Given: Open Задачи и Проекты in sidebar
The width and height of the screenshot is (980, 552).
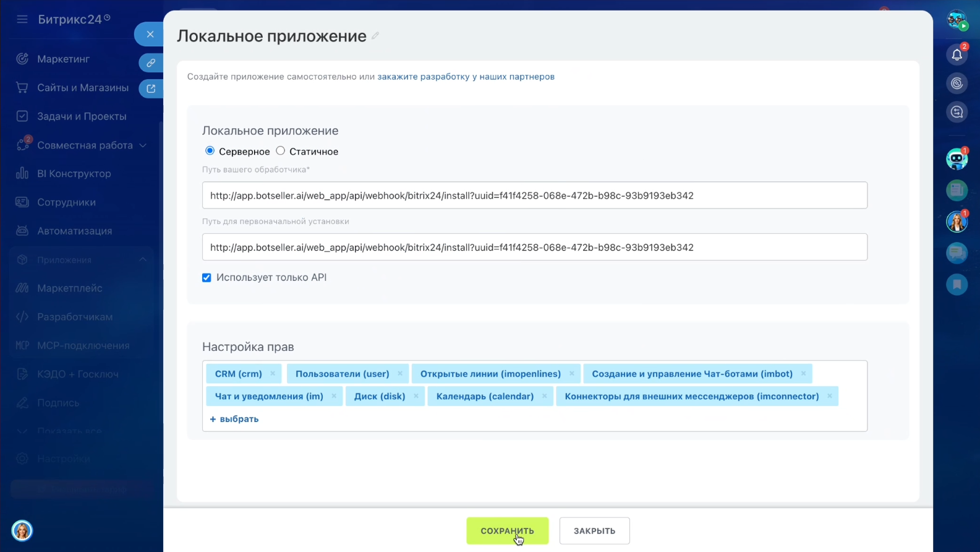Looking at the screenshot, I should [x=82, y=116].
